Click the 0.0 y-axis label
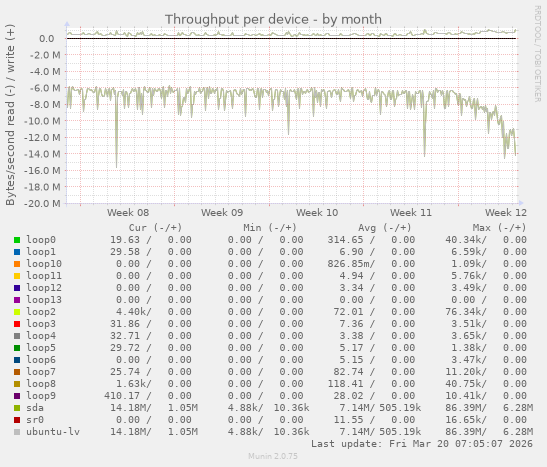547x467 pixels. point(46,39)
